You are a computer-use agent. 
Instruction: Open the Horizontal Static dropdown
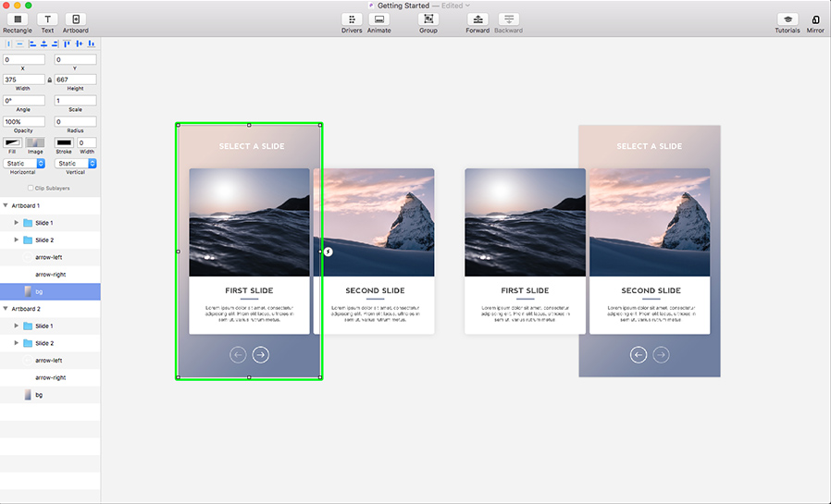pos(24,164)
